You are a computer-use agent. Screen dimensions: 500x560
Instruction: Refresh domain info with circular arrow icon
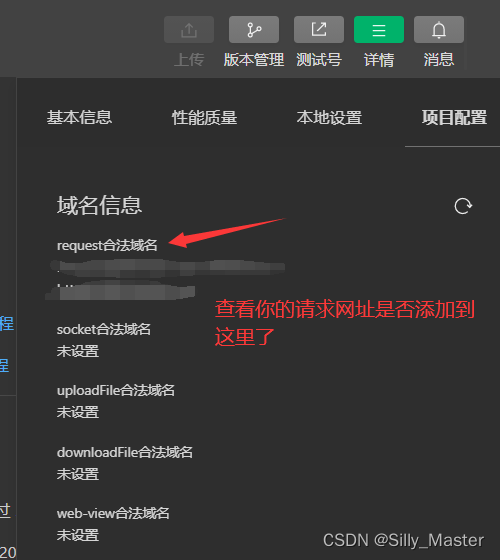pyautogui.click(x=463, y=206)
